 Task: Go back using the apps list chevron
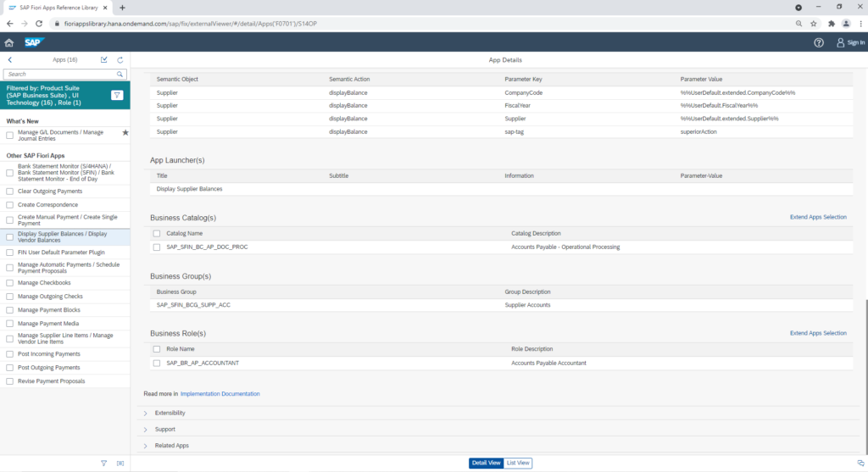(10, 60)
